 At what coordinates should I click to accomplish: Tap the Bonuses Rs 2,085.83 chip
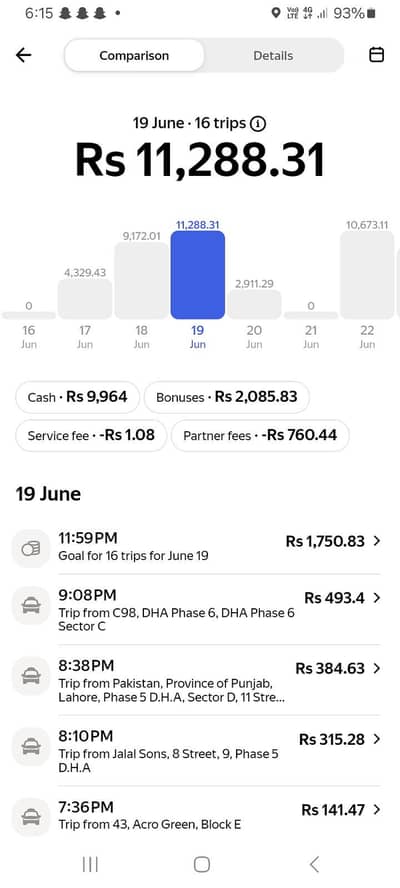pos(227,397)
